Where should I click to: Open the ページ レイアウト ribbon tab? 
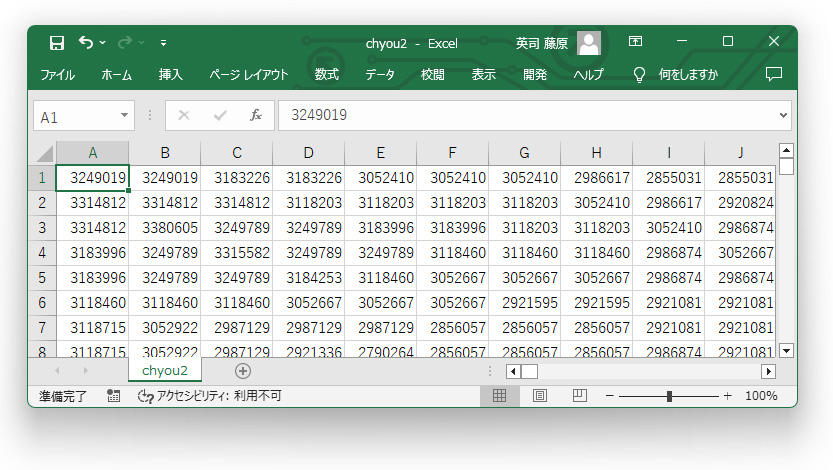(x=248, y=74)
